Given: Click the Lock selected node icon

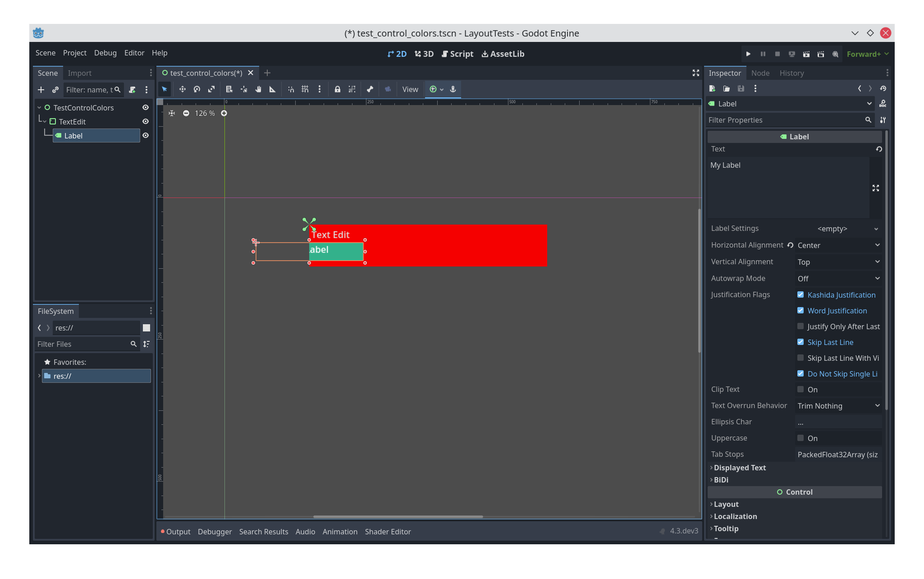Looking at the screenshot, I should (x=337, y=89).
